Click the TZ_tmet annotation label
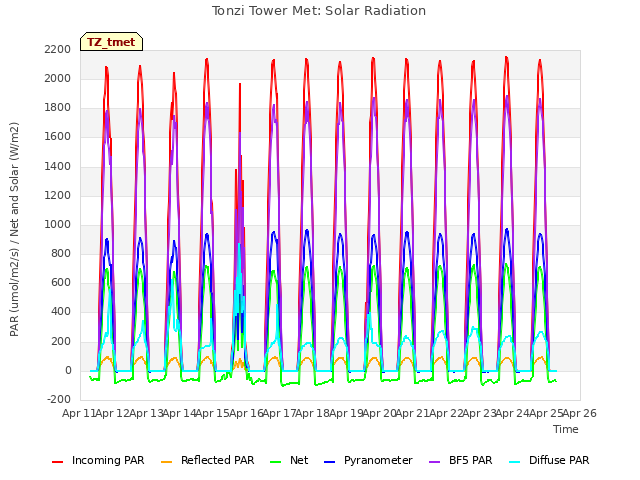This screenshot has width=640, height=480. (x=111, y=42)
